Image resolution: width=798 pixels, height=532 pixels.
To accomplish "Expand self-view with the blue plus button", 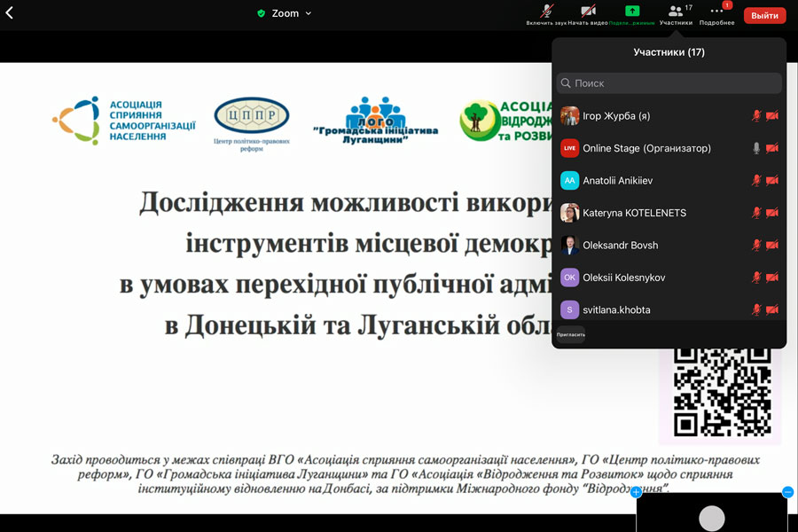I will coord(636,492).
